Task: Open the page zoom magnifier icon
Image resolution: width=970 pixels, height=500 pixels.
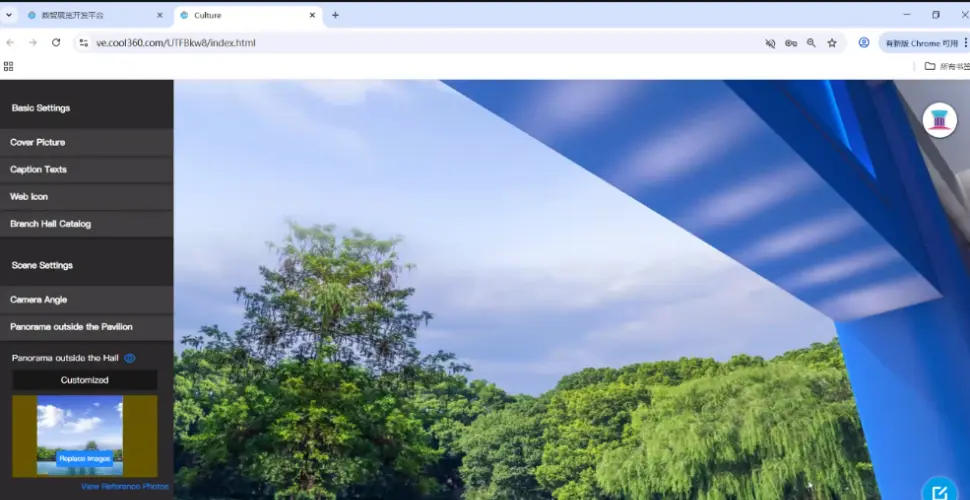Action: pyautogui.click(x=811, y=43)
